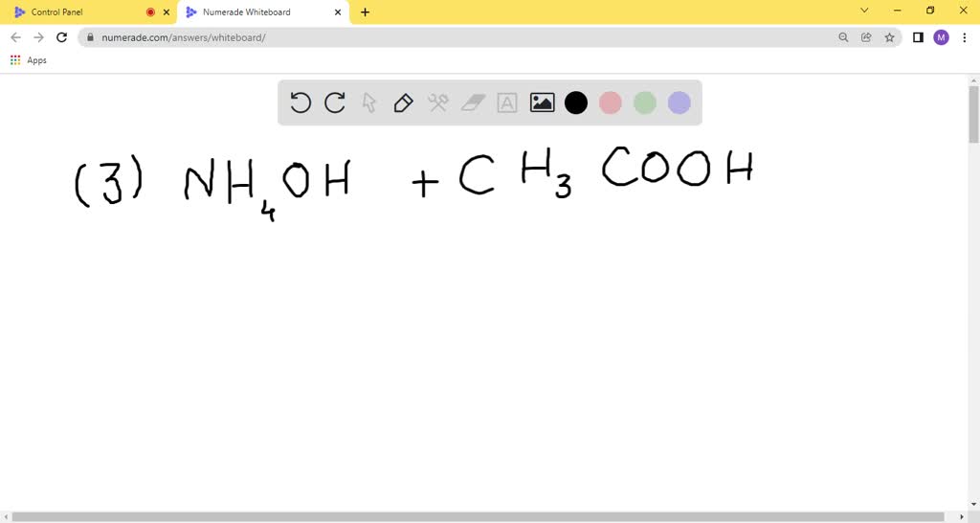Undo the last whiteboard stroke
This screenshot has height=523, width=980.
301,102
